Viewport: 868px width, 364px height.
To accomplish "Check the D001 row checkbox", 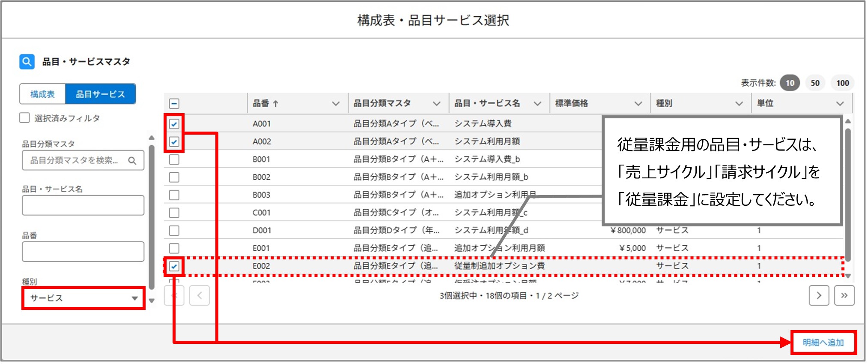I will [x=174, y=231].
